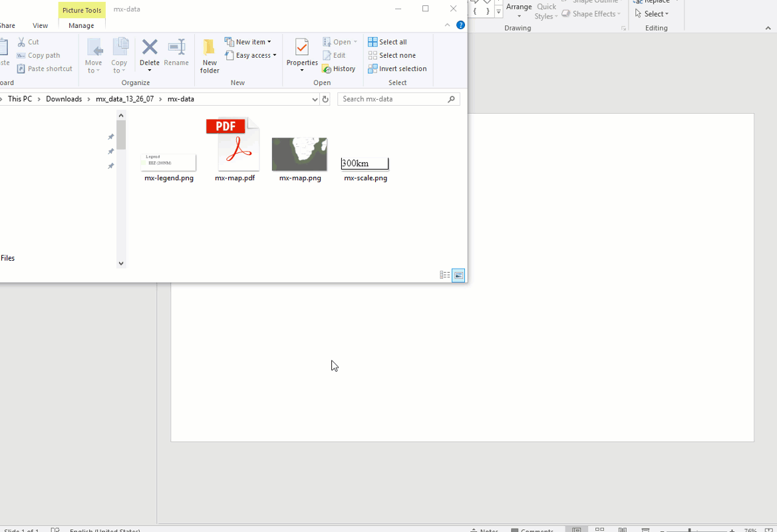
Task: Open the New item dropdown
Action: (248, 42)
